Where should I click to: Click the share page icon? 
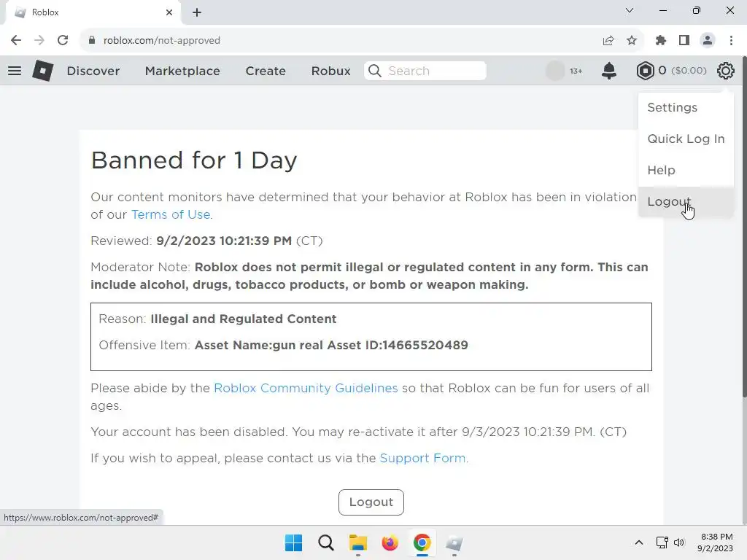[608, 41]
